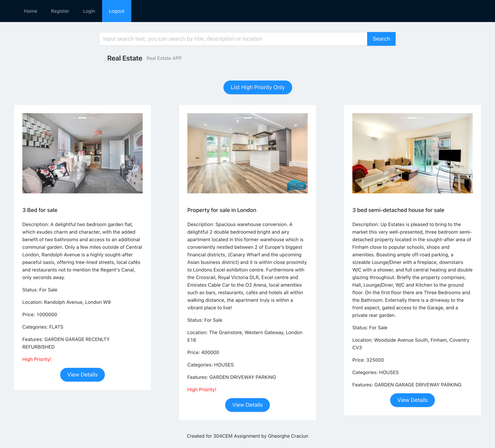This screenshot has height=448, width=495.
Task: Select grey living room listing photo
Action: [82, 153]
